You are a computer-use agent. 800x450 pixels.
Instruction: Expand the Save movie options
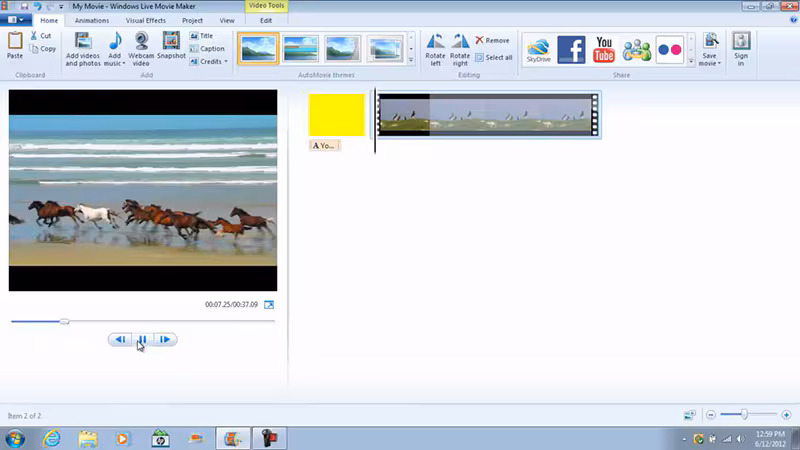pos(719,64)
